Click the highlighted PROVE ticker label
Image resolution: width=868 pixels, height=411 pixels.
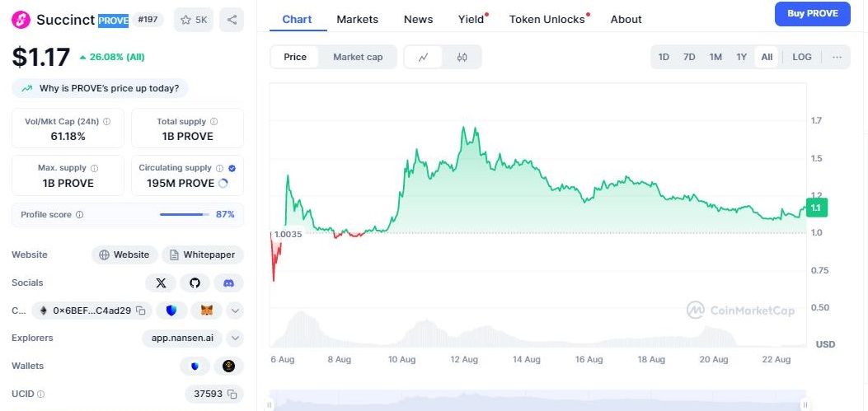(114, 21)
